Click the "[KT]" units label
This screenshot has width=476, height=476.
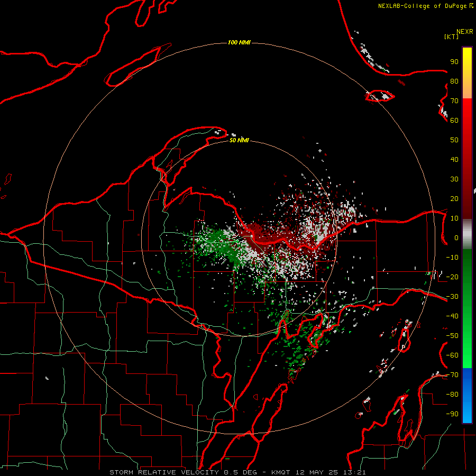[x=452, y=36]
